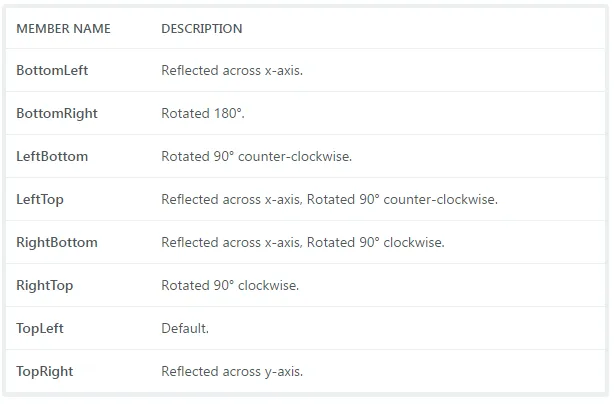Viewport: 614px width, 404px height.
Task: Click RightTop's "Rotated 90° clockwise." description
Action: (x=230, y=286)
